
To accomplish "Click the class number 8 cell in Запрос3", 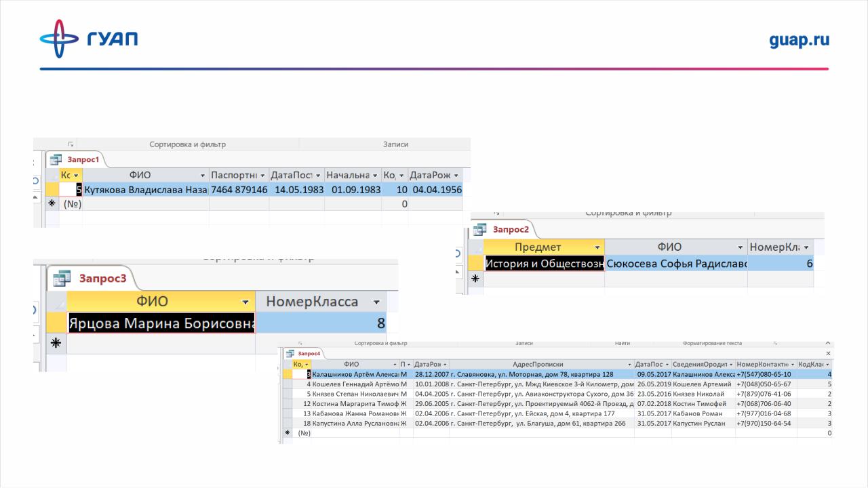I will coord(321,323).
